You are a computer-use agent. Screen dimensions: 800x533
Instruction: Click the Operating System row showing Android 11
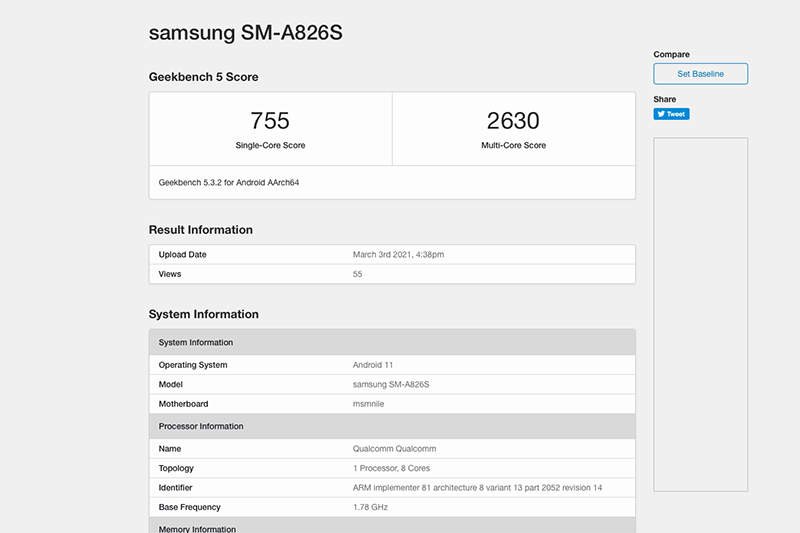pos(392,365)
